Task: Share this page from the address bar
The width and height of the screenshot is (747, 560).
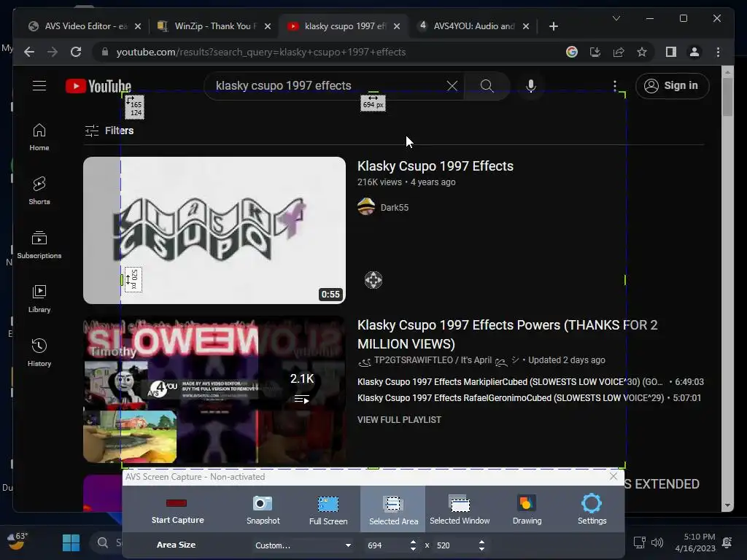Action: coord(619,52)
